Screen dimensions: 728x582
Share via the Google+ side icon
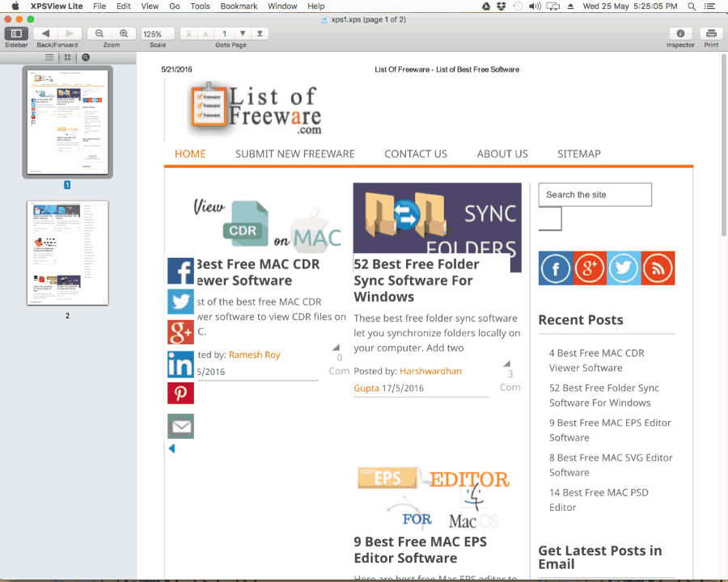point(180,332)
